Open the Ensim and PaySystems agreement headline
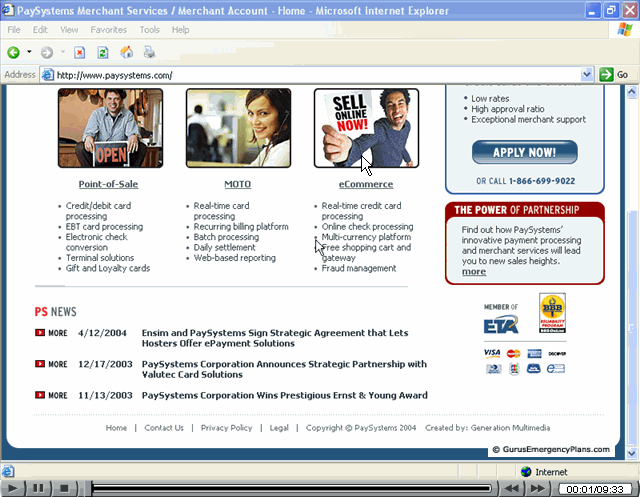640x497 pixels. click(x=275, y=338)
